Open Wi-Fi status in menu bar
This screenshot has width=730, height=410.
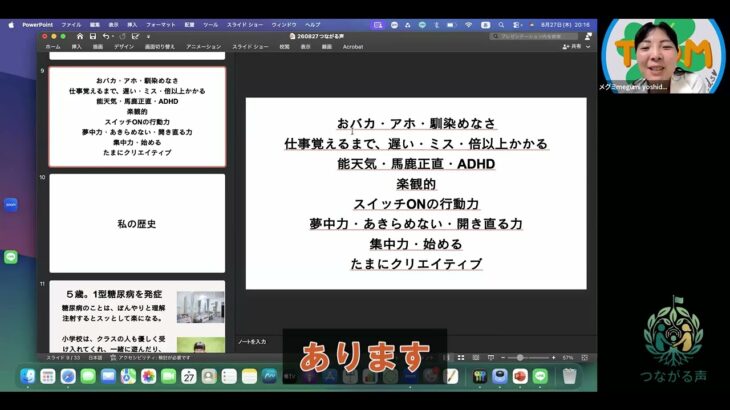pos(469,25)
